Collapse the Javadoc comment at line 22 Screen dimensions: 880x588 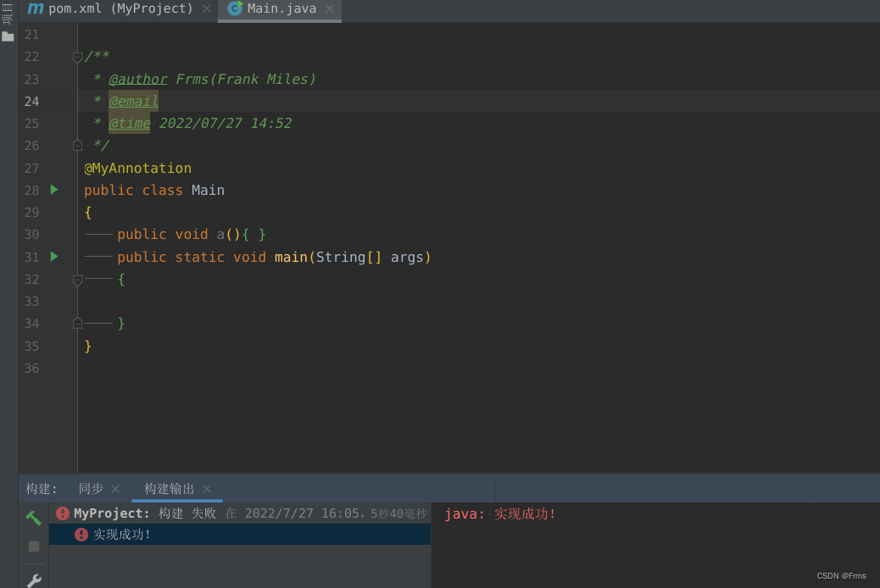(x=77, y=57)
